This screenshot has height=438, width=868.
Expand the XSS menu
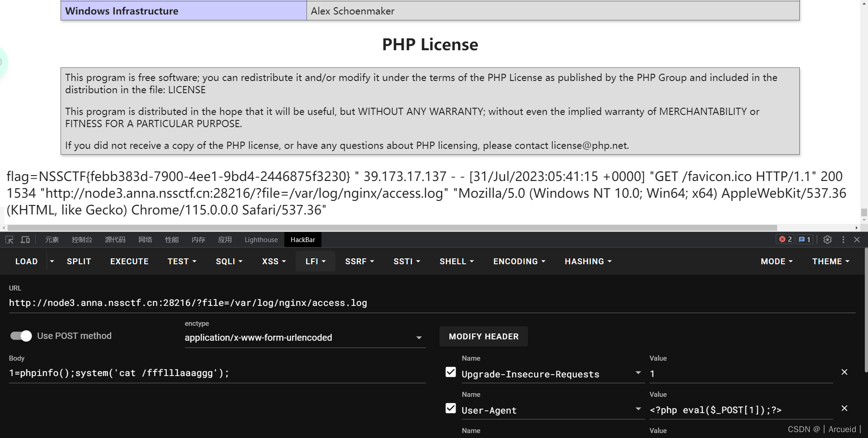(x=274, y=262)
